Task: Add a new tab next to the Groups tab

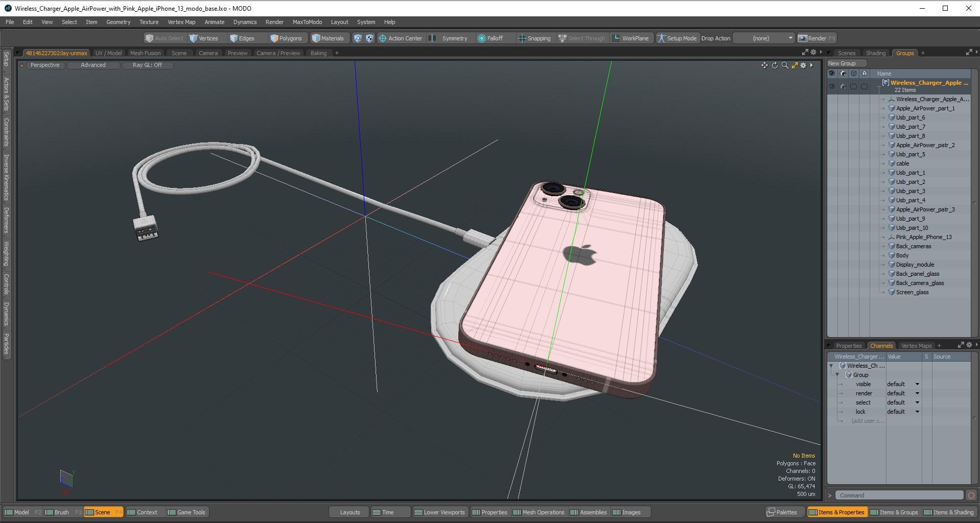Action: [923, 53]
